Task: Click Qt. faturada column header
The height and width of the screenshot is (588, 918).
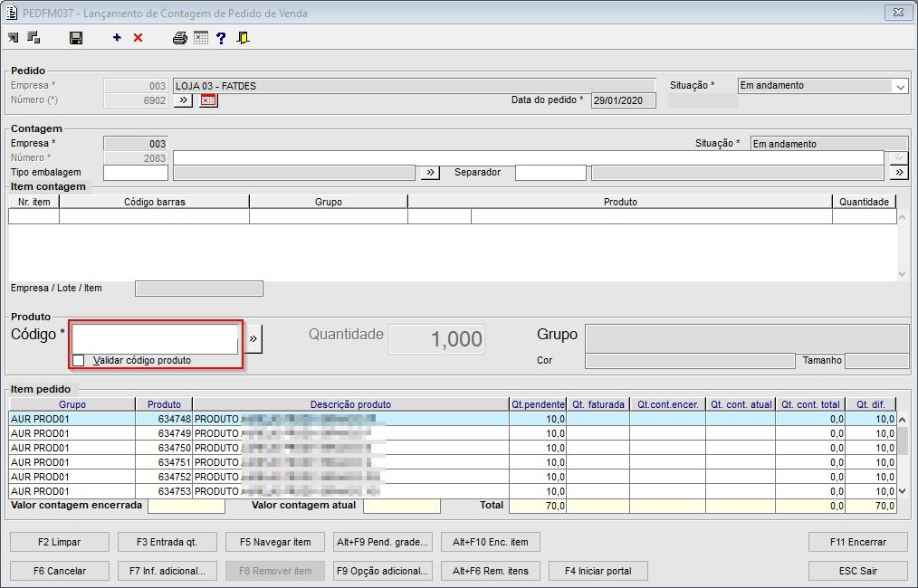Action: [x=598, y=404]
